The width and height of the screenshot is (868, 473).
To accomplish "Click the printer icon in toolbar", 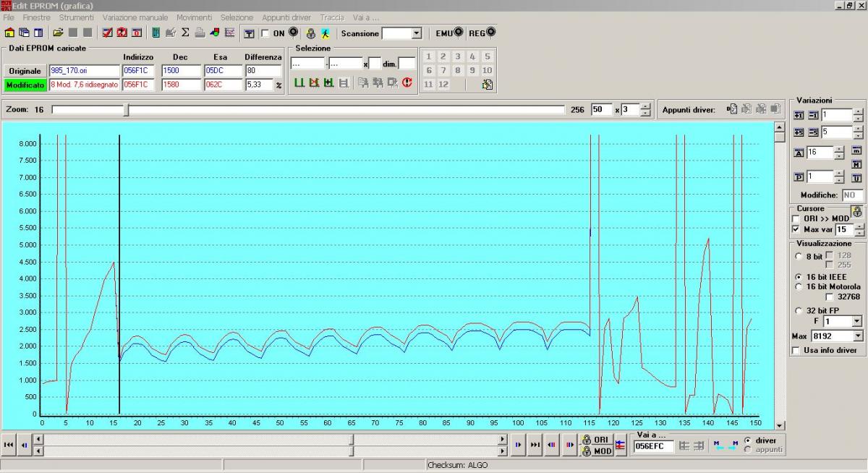I will click(200, 33).
